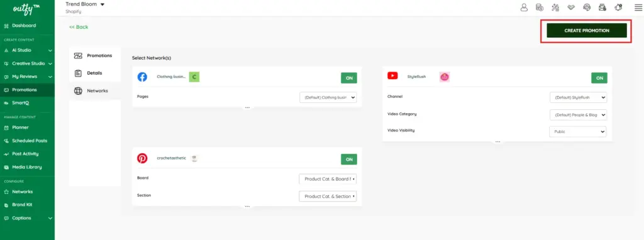Open the user profile icon

point(524,8)
